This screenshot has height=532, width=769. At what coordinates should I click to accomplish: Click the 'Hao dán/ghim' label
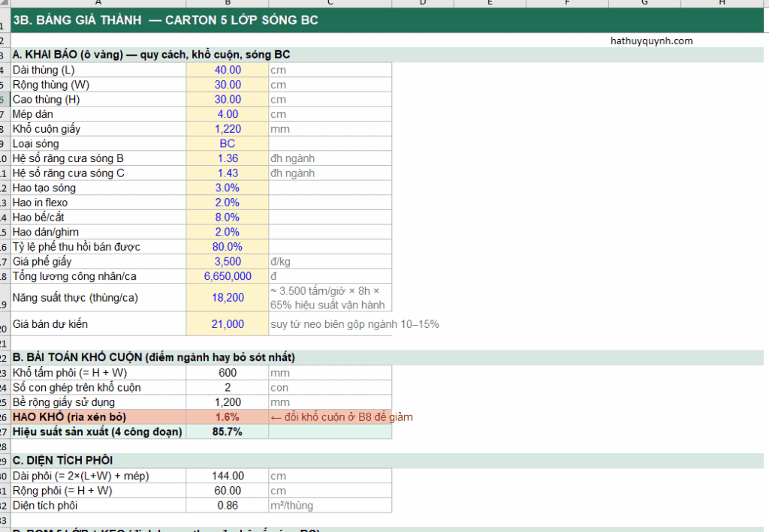(x=98, y=232)
